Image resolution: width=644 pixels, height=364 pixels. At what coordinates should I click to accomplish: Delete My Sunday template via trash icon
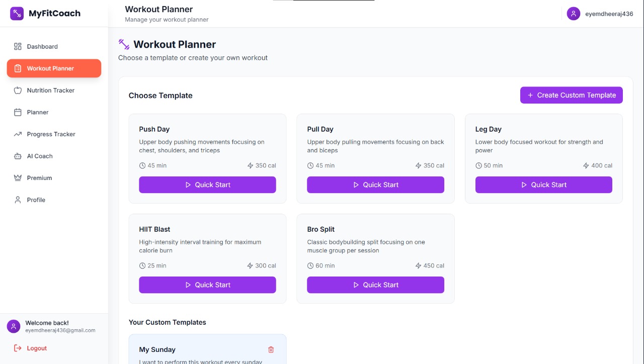coord(271,349)
